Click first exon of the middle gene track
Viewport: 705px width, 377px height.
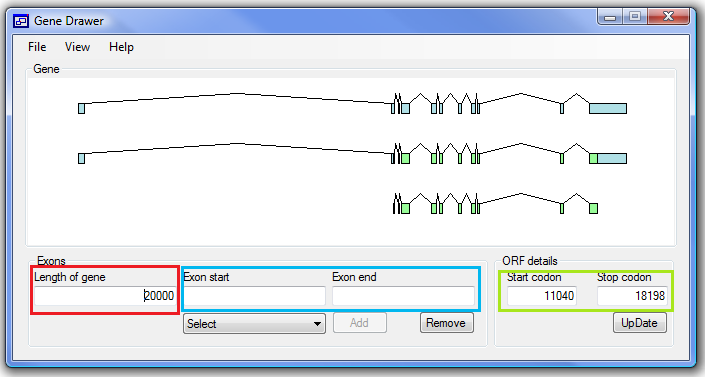click(81, 158)
